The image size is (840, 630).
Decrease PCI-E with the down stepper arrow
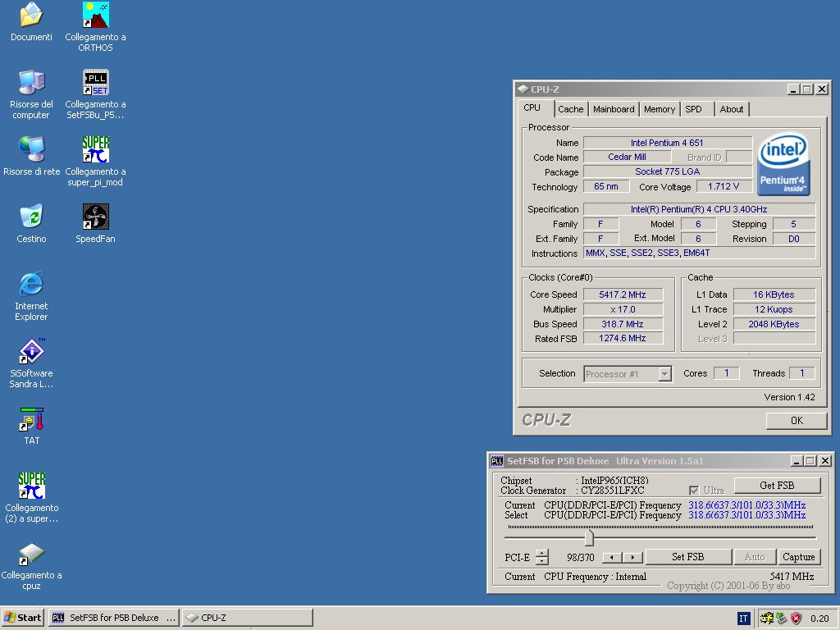pyautogui.click(x=542, y=561)
